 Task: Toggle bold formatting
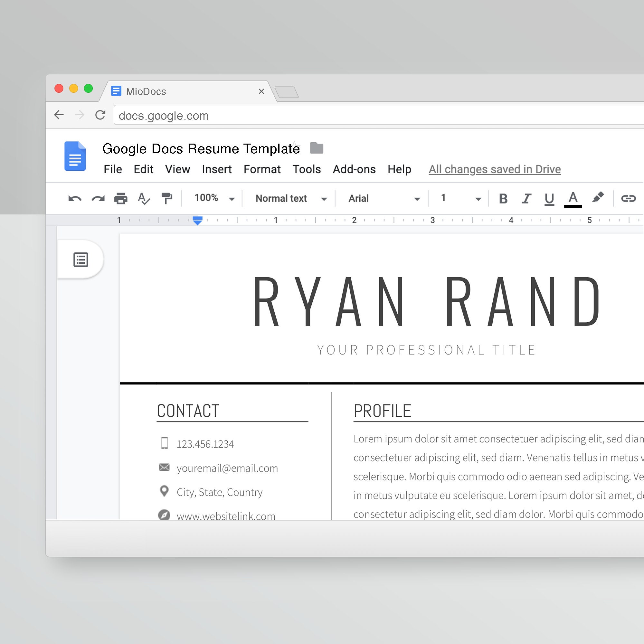coord(503,198)
